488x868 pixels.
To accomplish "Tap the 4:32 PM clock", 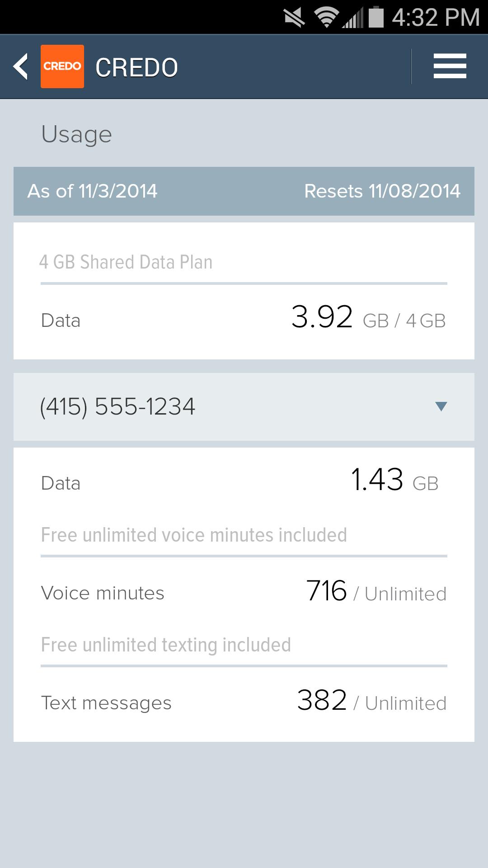I will 436,18.
